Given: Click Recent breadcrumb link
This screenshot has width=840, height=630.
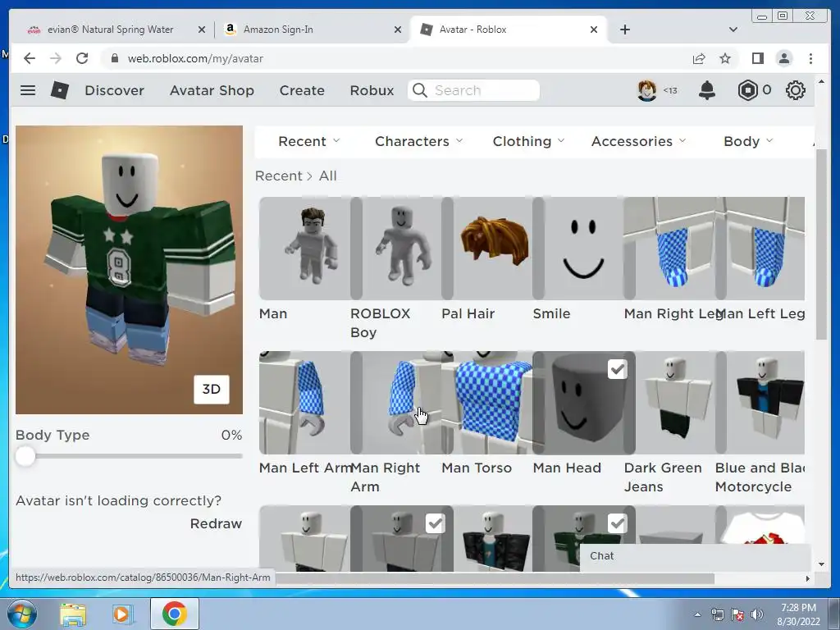Looking at the screenshot, I should (279, 176).
